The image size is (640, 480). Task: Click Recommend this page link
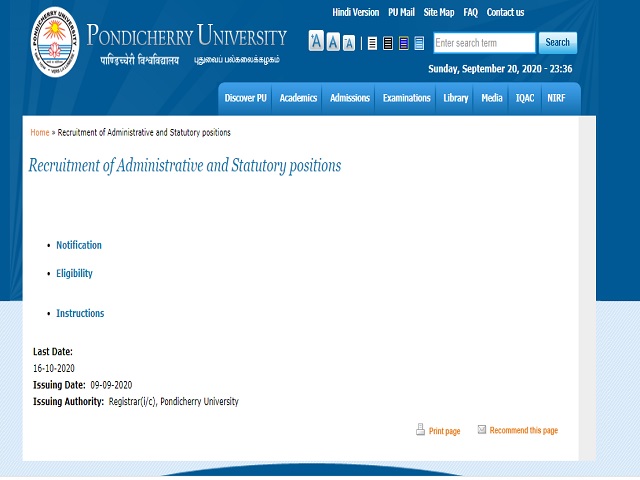point(524,431)
